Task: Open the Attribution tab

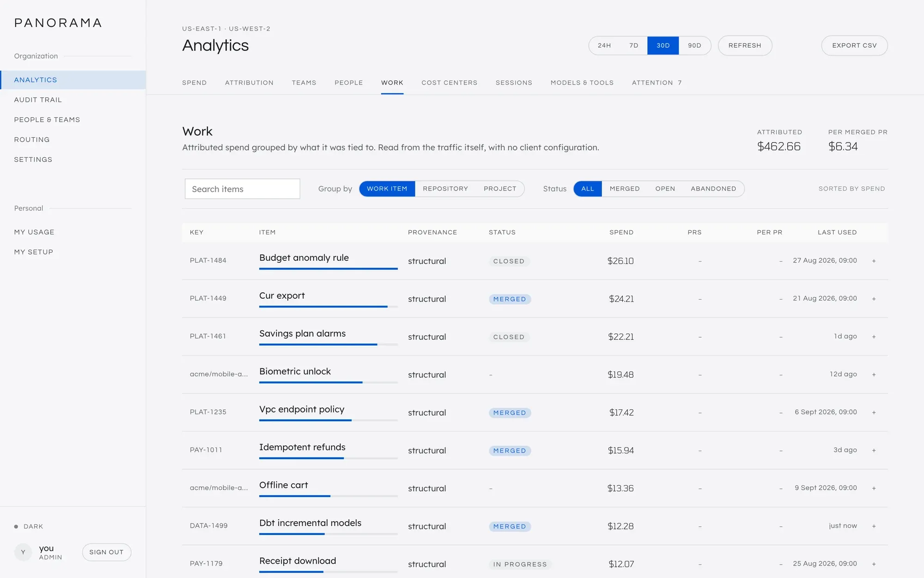Action: pos(249,83)
